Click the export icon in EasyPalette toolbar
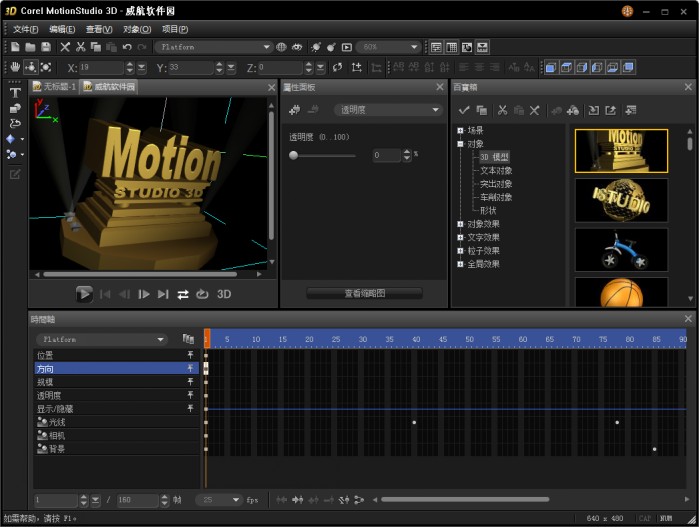 click(611, 110)
